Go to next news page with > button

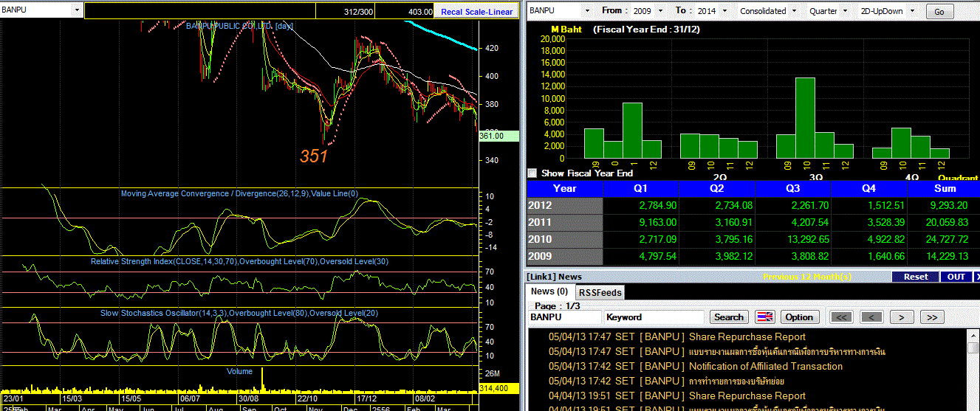(902, 317)
